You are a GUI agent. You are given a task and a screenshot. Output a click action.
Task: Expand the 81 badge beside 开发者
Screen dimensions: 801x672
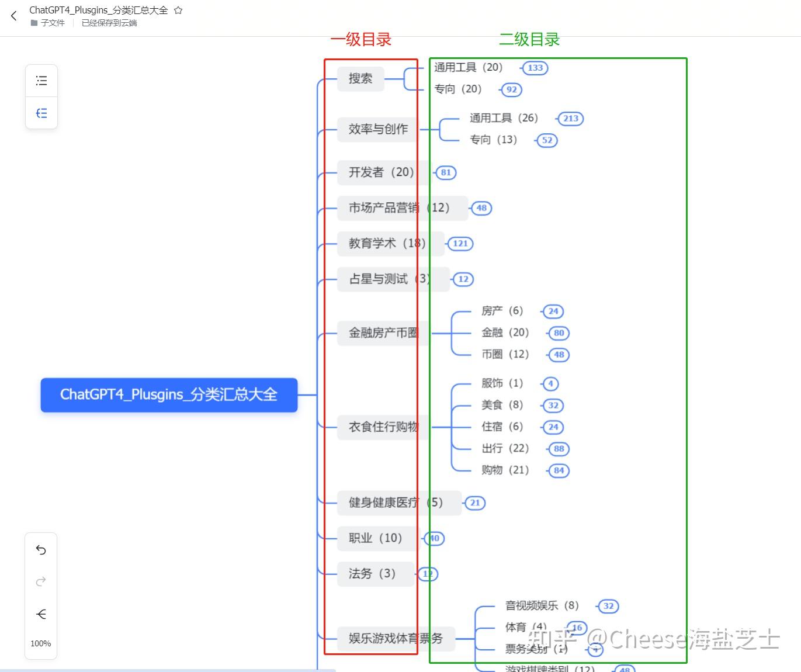446,173
